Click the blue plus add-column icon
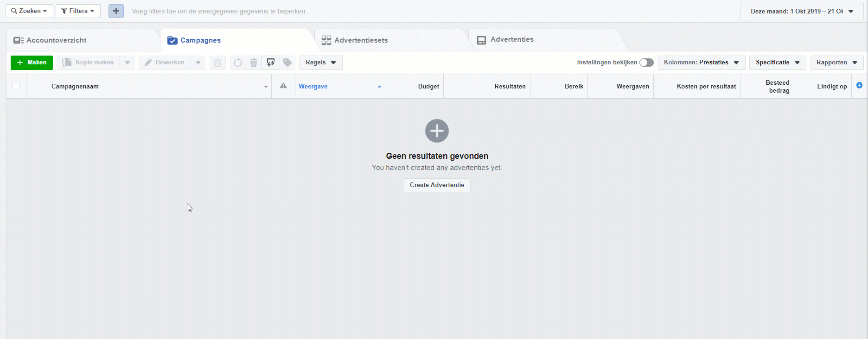 (x=859, y=86)
